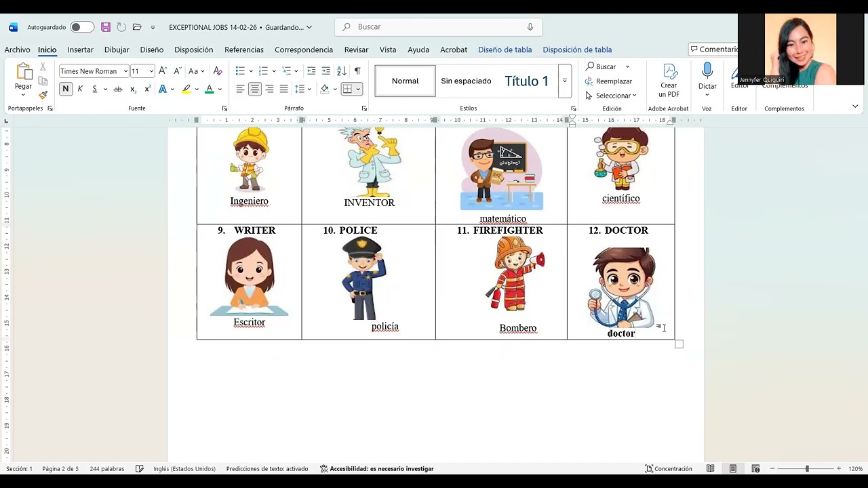868x488 pixels.
Task: Open the font name dropdown
Action: click(x=125, y=71)
